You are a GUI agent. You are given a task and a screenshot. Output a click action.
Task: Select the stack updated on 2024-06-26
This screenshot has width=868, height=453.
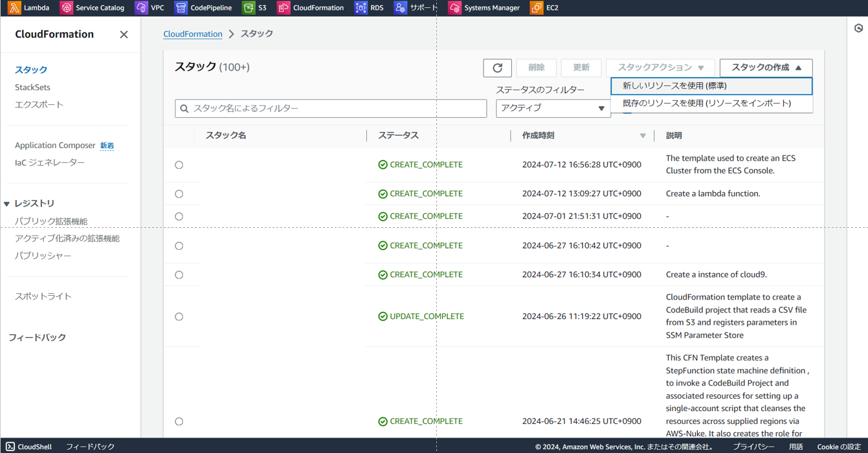(179, 316)
